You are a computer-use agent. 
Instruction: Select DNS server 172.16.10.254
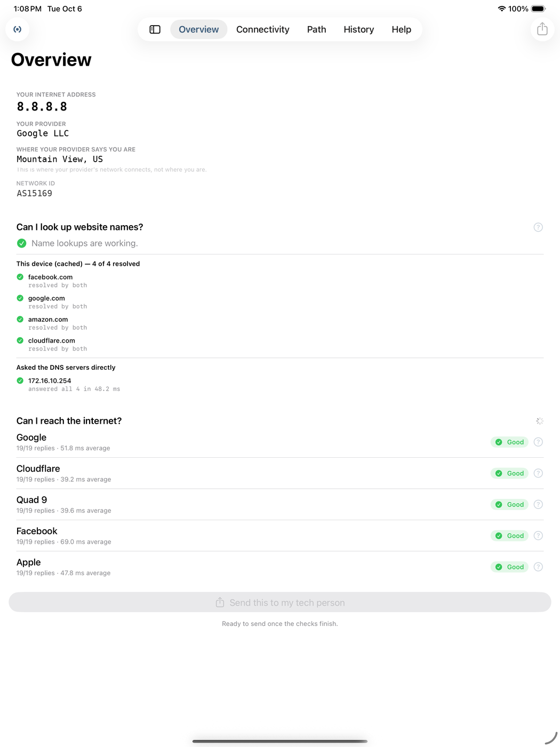[x=50, y=380]
